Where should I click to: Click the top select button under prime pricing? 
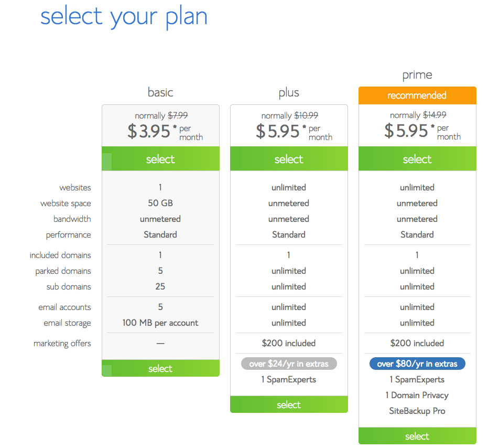pyautogui.click(x=417, y=159)
